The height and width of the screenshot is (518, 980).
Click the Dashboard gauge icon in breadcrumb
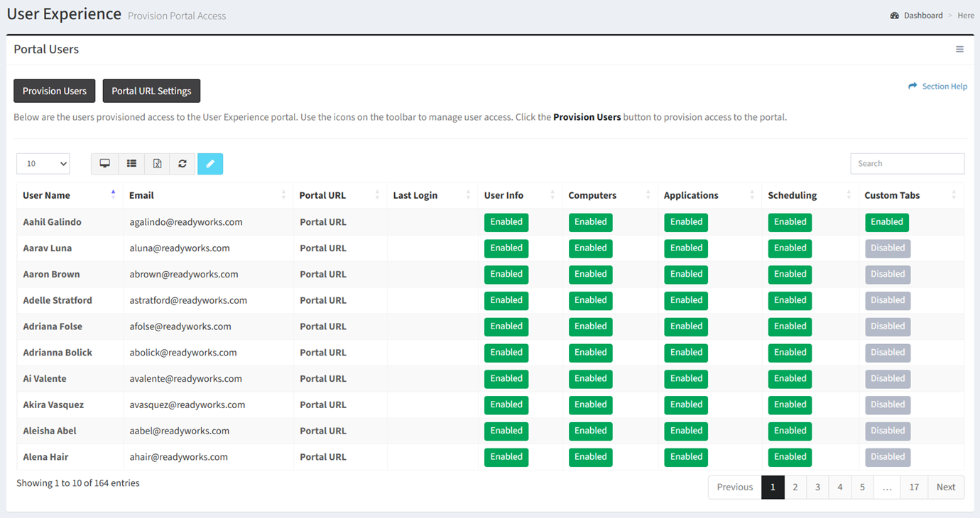[x=895, y=16]
